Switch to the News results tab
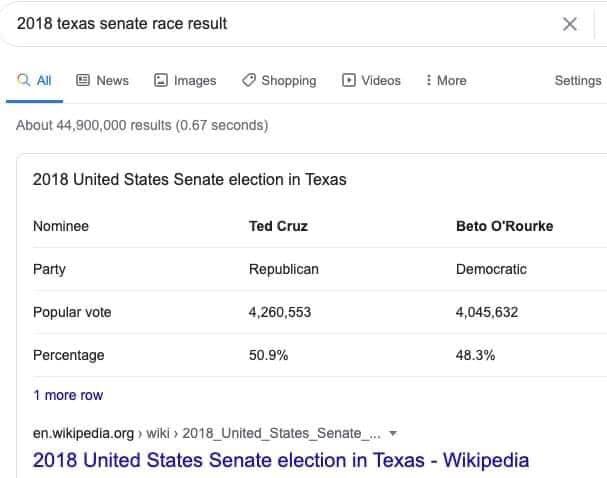The width and height of the screenshot is (607, 478). click(102, 81)
